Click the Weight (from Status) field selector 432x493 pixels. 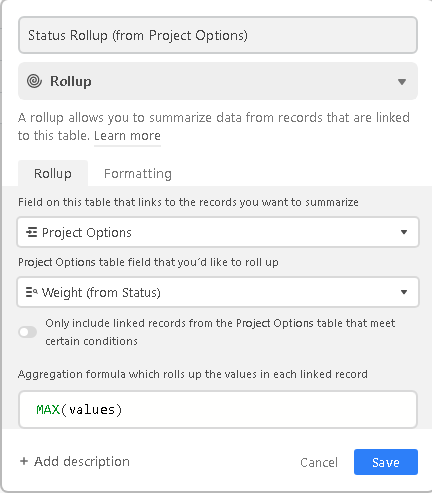[x=218, y=292]
